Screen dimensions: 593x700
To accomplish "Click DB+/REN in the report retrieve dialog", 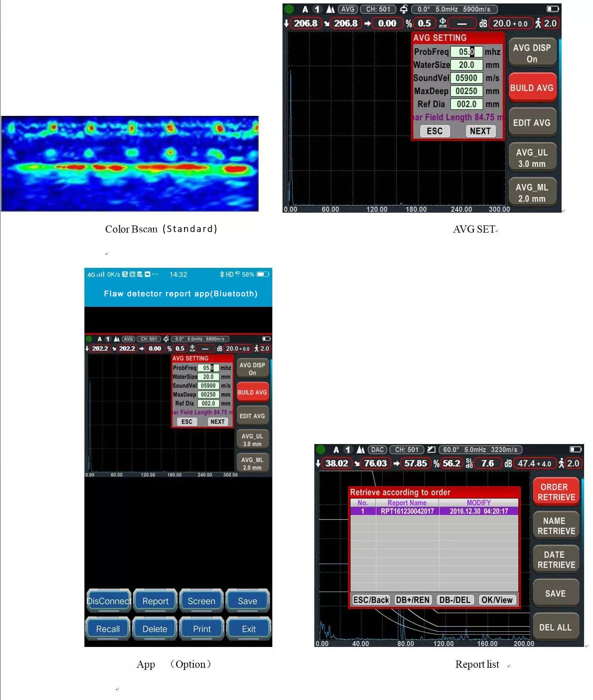I will point(413,600).
